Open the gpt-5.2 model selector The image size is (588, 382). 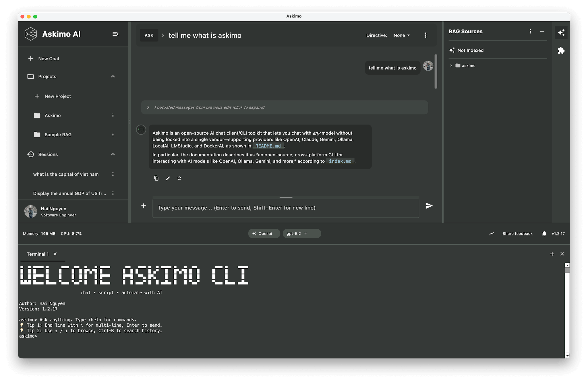click(301, 233)
